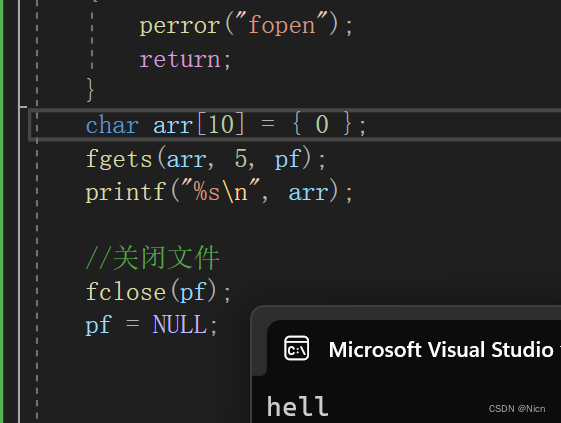
Task: Click the printf function name
Action: click(126, 192)
